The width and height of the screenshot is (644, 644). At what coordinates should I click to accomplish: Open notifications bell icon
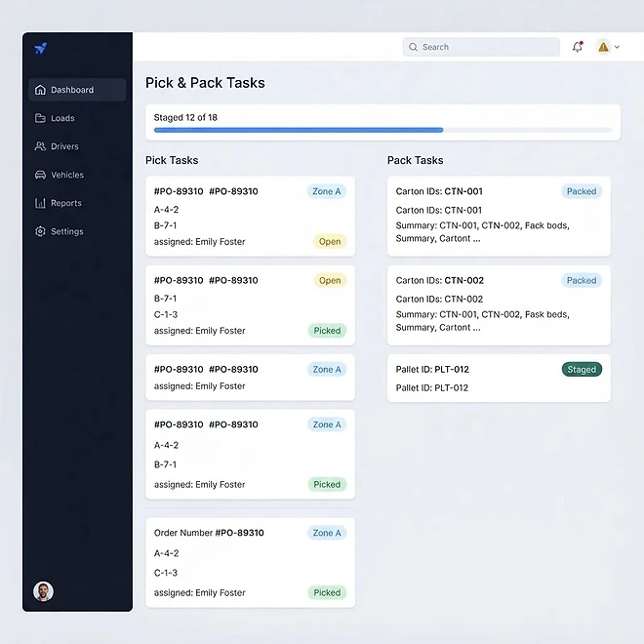[578, 47]
